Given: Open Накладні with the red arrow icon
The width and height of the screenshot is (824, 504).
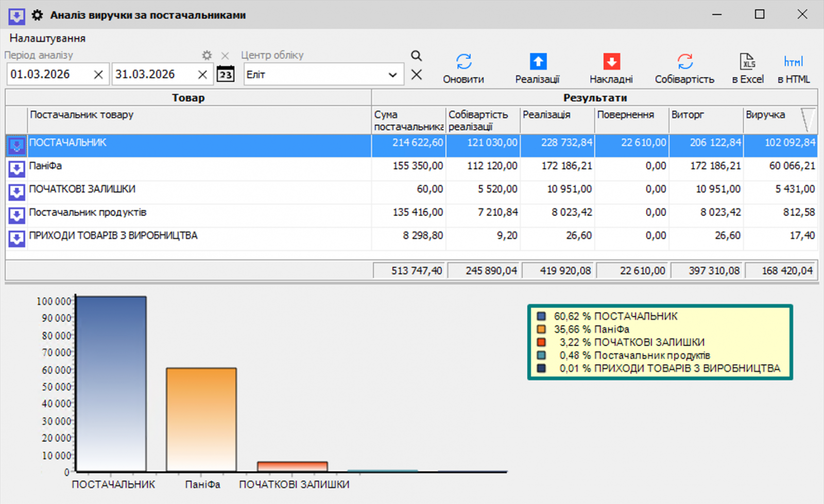Looking at the screenshot, I should pyautogui.click(x=611, y=62).
